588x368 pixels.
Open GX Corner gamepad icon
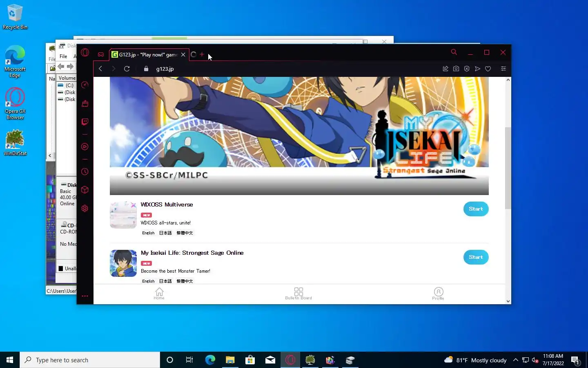101,54
